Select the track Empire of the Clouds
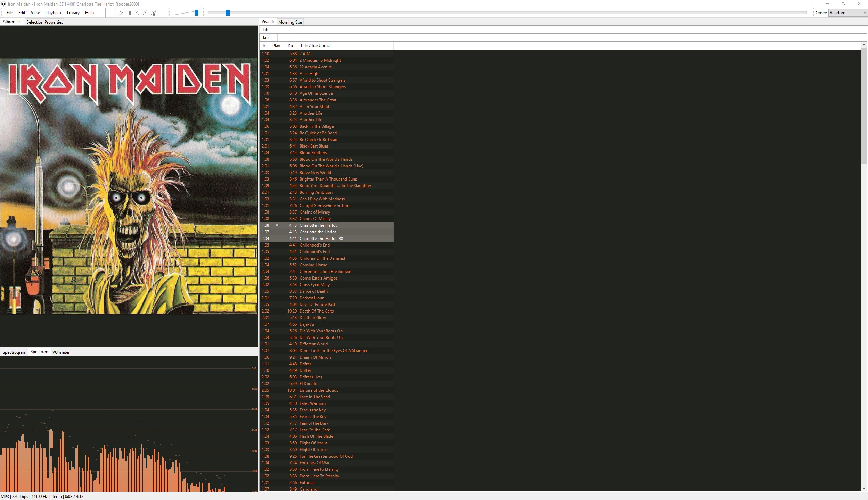Viewport: 868px width, 500px height. coord(319,390)
